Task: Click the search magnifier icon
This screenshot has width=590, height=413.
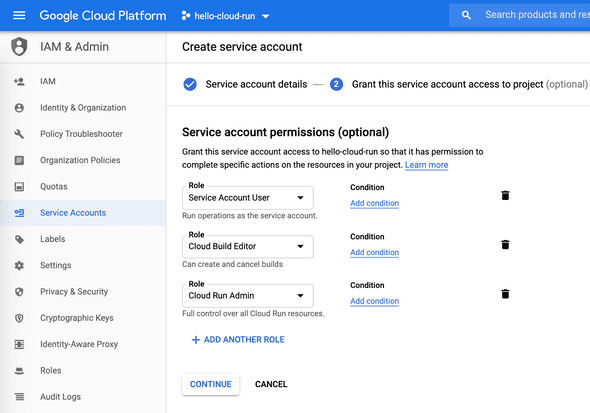Action: pos(466,15)
